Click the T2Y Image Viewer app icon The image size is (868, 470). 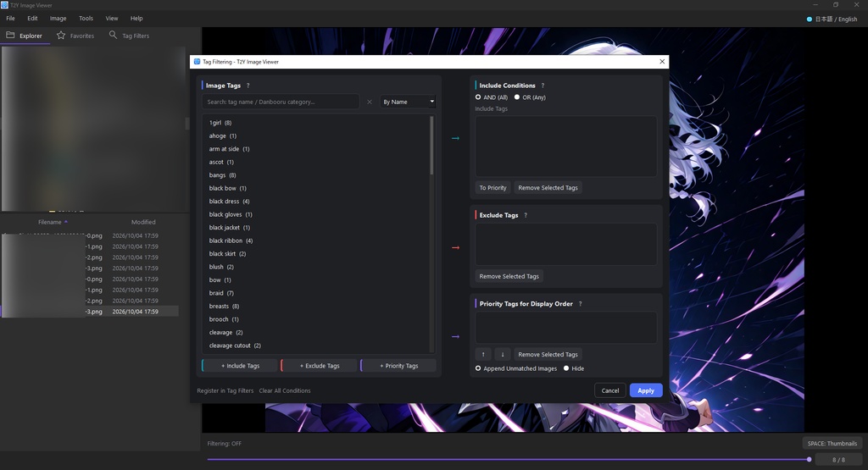click(x=5, y=5)
